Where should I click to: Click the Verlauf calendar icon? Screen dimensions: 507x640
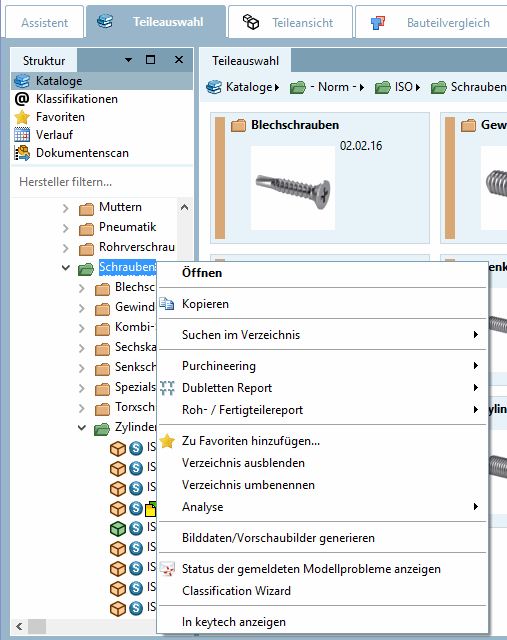pos(22,135)
